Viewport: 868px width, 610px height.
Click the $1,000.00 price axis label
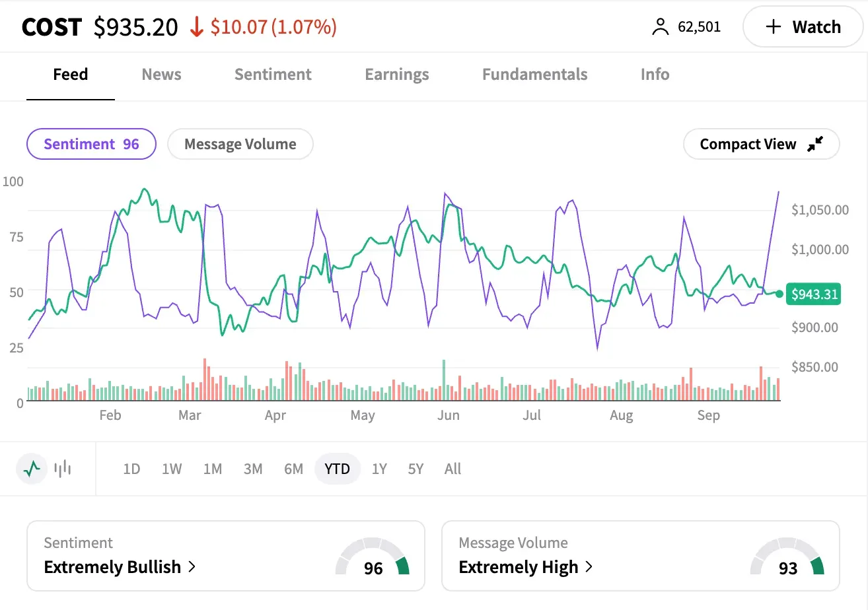point(820,250)
